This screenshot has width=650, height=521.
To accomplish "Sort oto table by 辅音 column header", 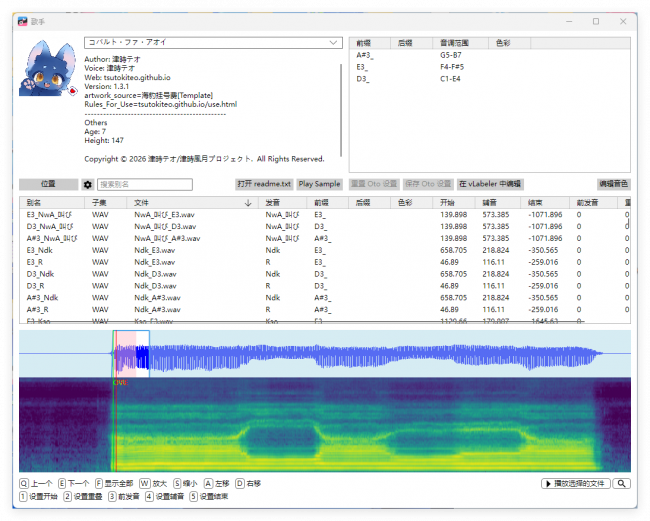I will point(498,203).
